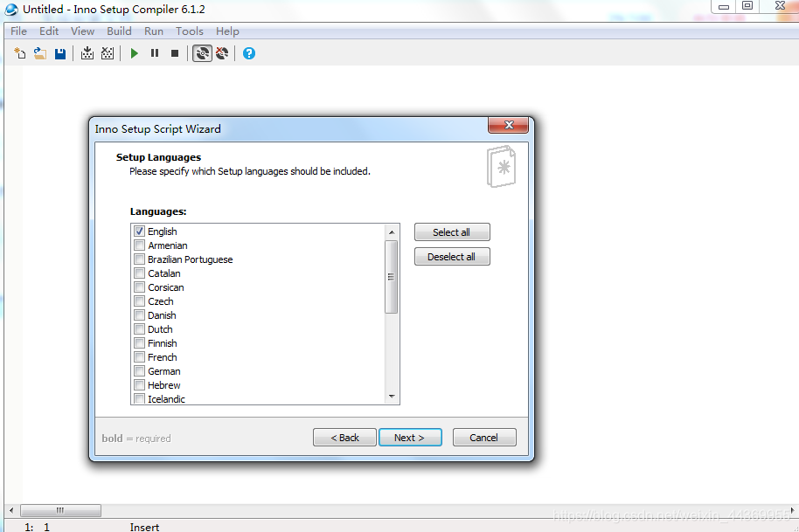Click the New script toolbar icon
This screenshot has width=799, height=532.
20,53
